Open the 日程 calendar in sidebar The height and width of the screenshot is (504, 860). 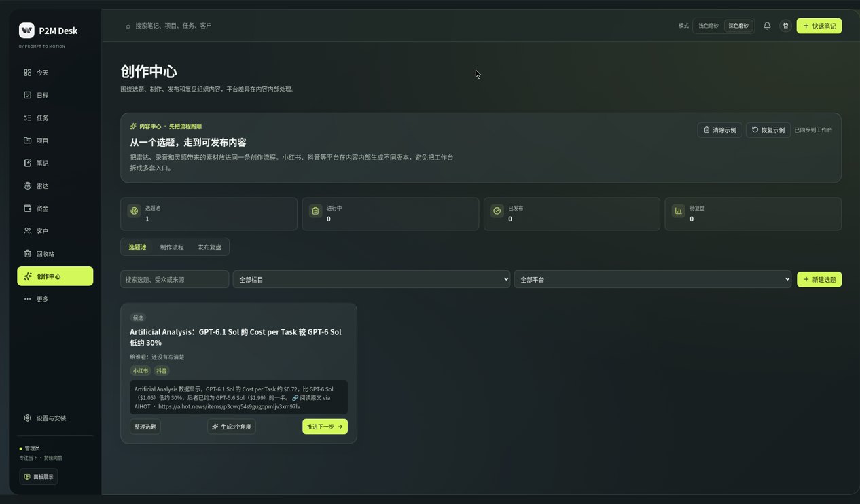(x=55, y=95)
